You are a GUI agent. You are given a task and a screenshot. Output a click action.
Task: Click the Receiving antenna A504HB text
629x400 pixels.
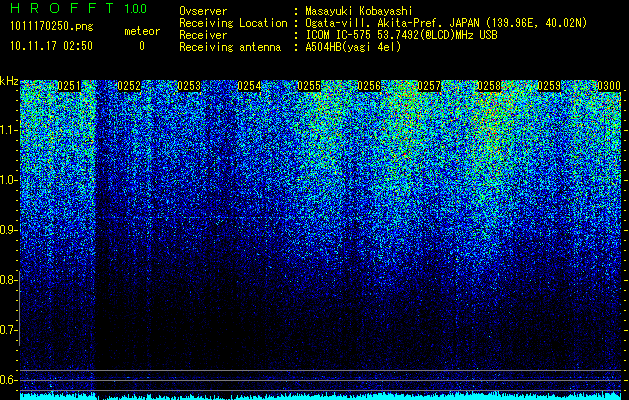click(x=353, y=47)
